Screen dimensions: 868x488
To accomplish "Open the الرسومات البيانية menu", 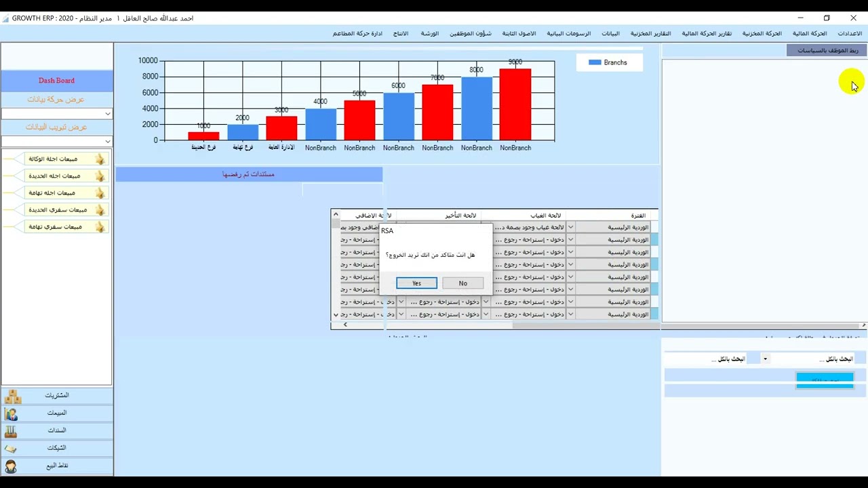I will click(x=568, y=33).
